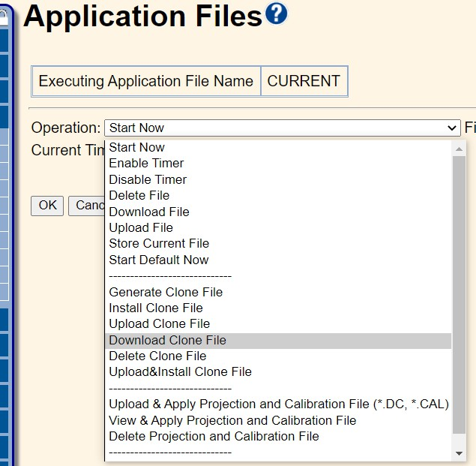
Task: Select Disable Timer from the list
Action: tap(148, 179)
